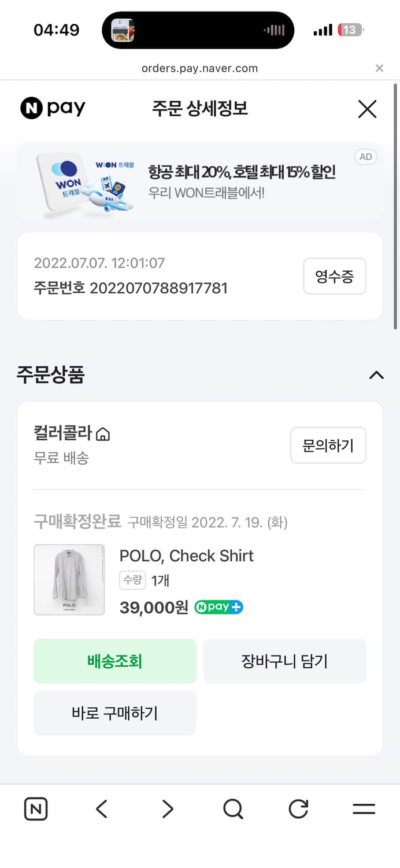The width and height of the screenshot is (400, 868).
Task: Open the browser menu via hamburger icon
Action: [364, 809]
